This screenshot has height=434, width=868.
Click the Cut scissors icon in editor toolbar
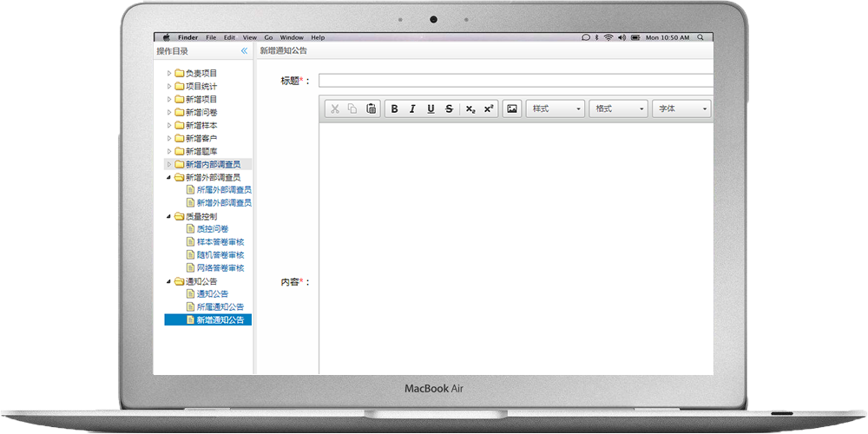point(334,109)
